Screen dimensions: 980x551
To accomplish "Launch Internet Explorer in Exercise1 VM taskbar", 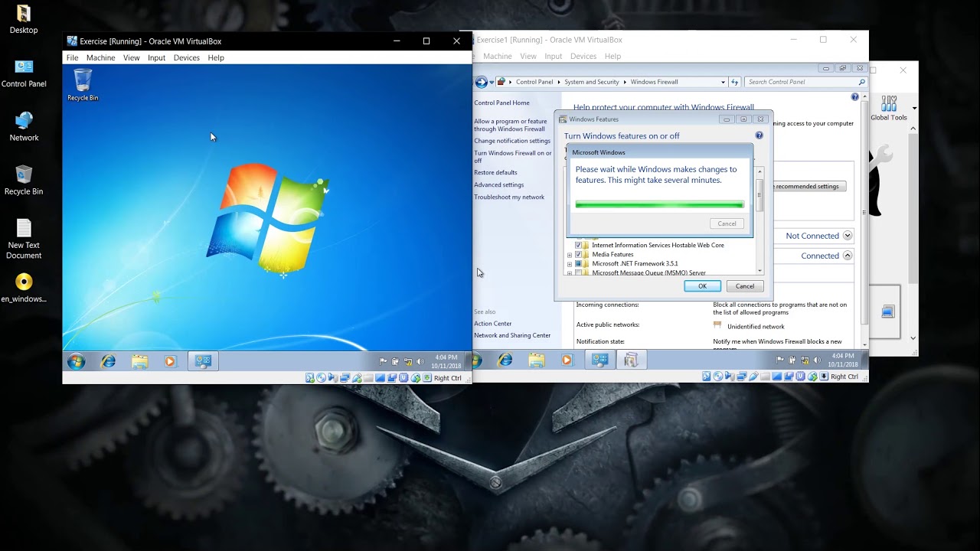I will click(x=505, y=360).
